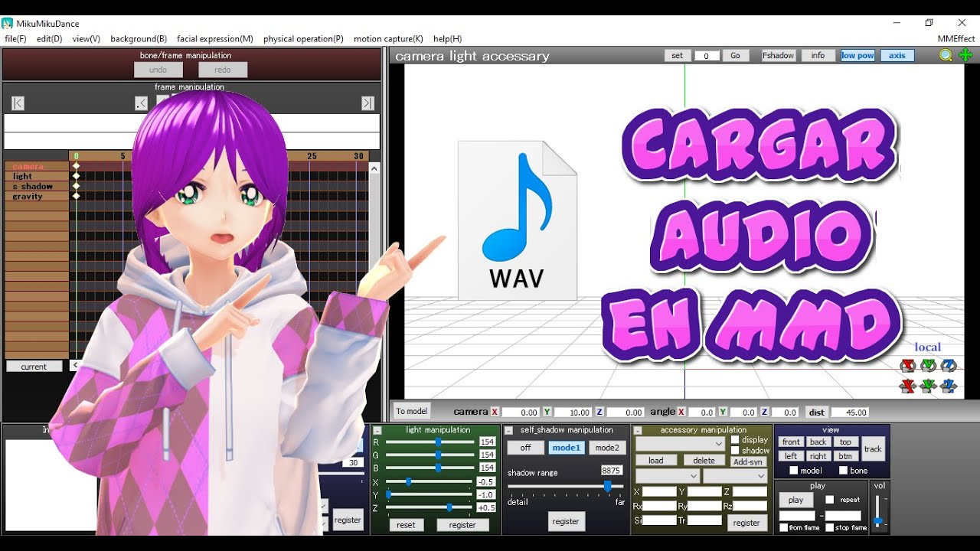Click the accessory load button

point(656,461)
